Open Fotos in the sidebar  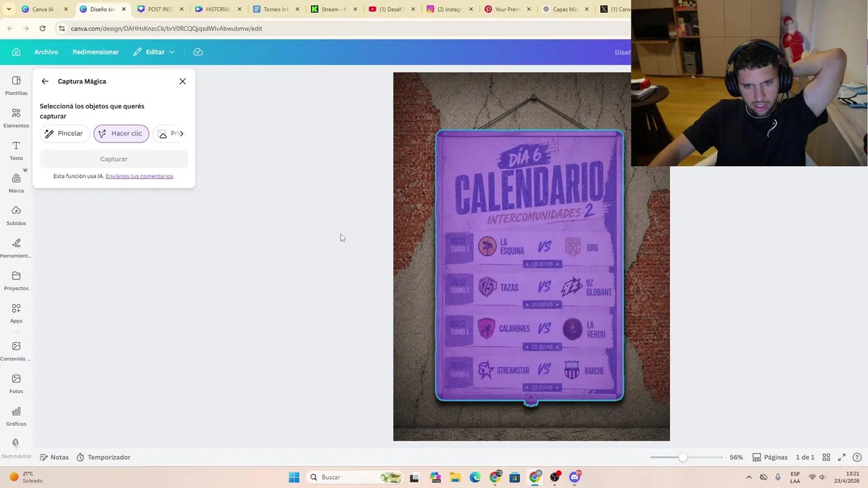[x=16, y=384]
